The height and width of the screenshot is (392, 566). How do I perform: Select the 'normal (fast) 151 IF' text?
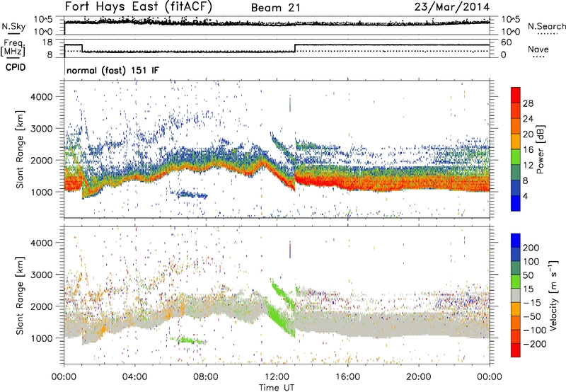(x=112, y=70)
